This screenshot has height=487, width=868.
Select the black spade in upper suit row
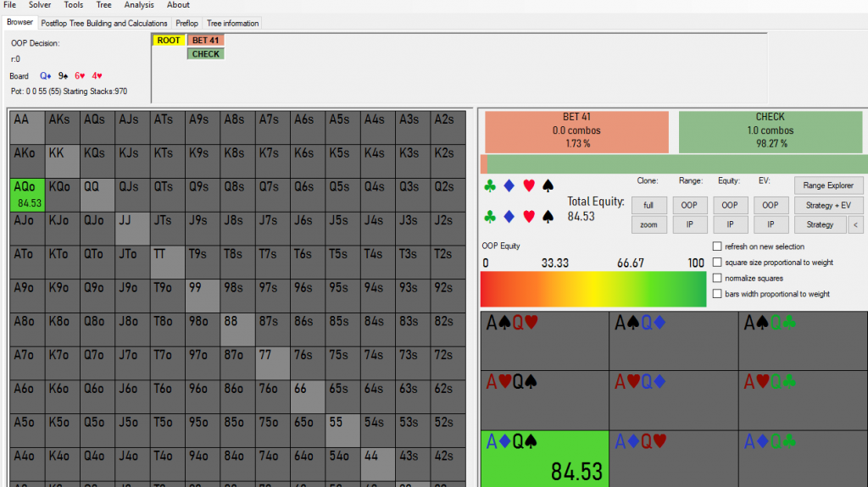pyautogui.click(x=548, y=186)
